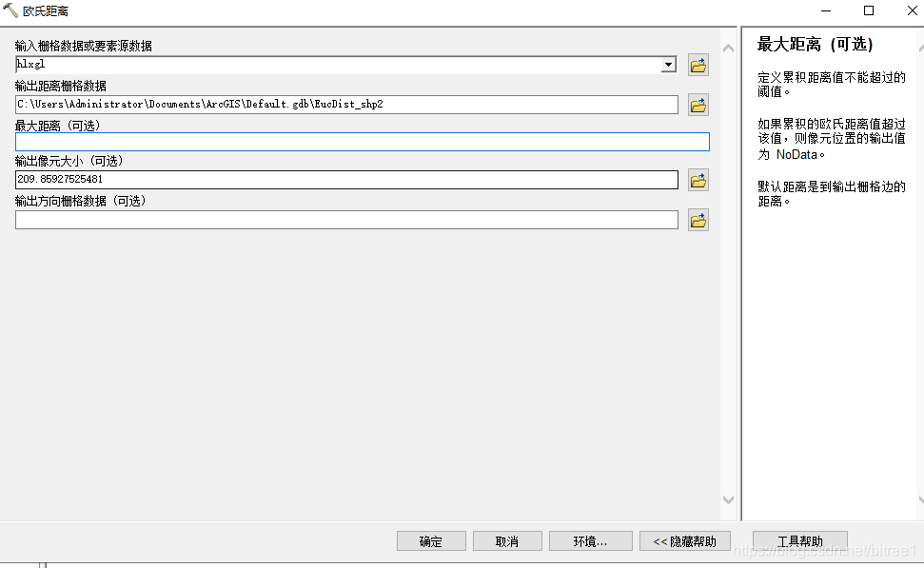Hide the help panel with << 隐藏帮助
Image resolution: width=924 pixels, height=568 pixels.
coord(685,541)
